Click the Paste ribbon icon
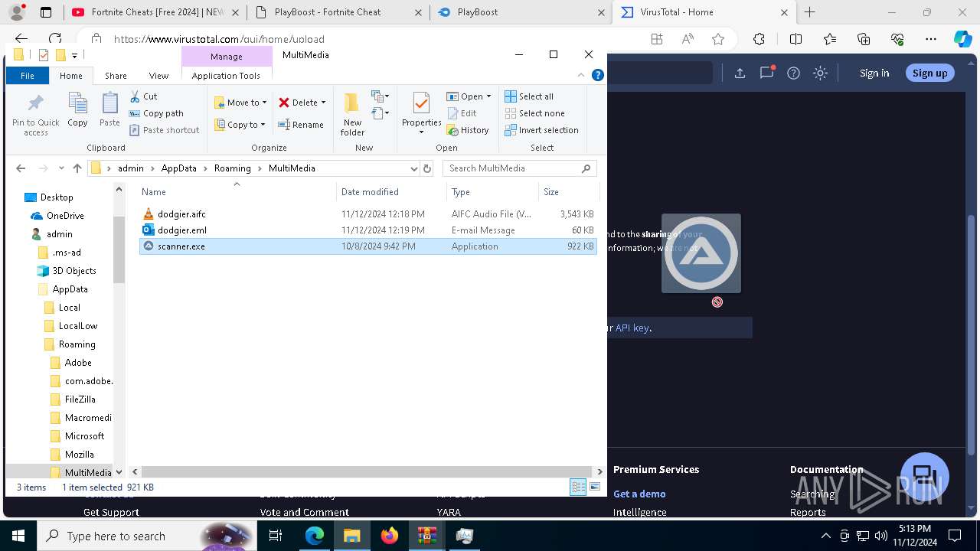This screenshot has width=980, height=551. pyautogui.click(x=109, y=109)
